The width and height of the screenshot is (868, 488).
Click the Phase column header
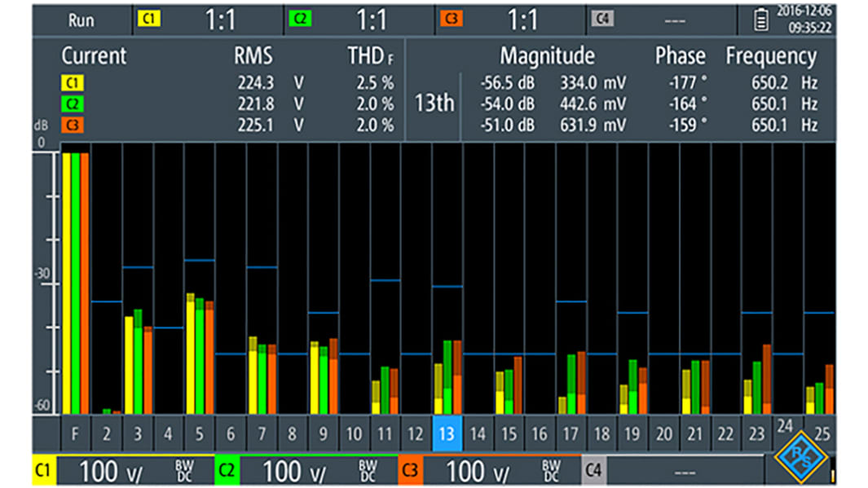[681, 56]
